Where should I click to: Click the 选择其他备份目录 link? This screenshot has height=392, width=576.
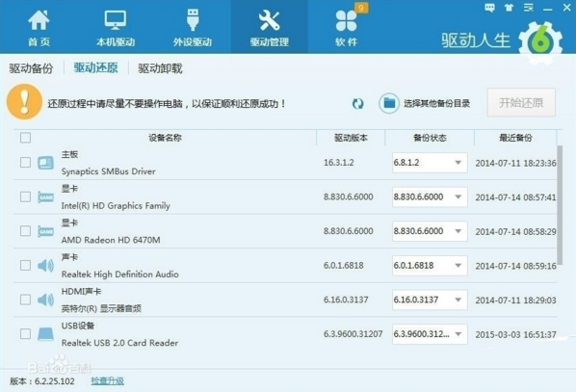pos(436,104)
